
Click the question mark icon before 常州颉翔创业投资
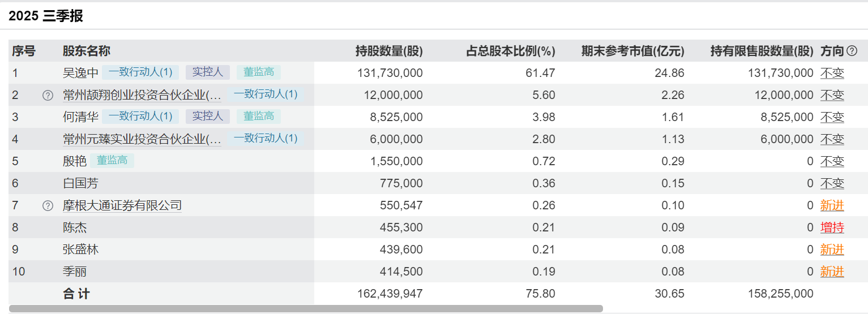tap(48, 95)
